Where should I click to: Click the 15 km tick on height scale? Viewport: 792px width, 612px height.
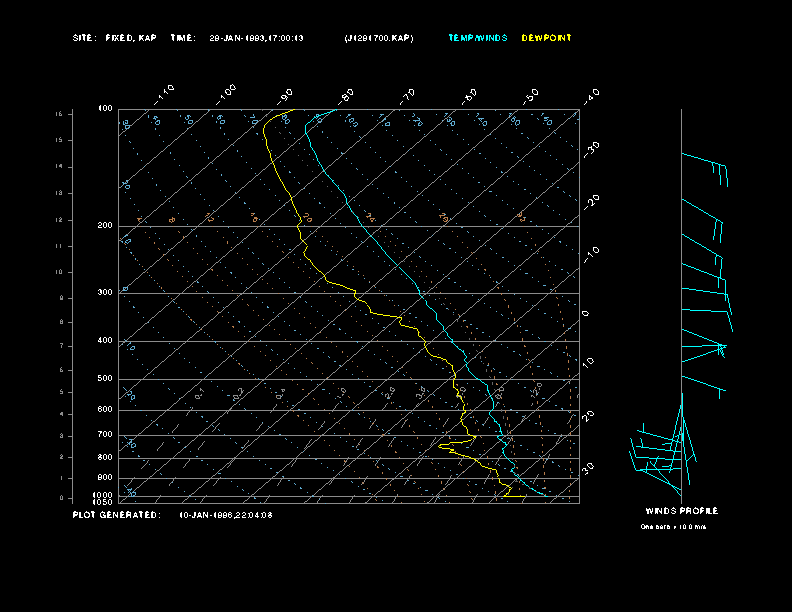point(59,140)
